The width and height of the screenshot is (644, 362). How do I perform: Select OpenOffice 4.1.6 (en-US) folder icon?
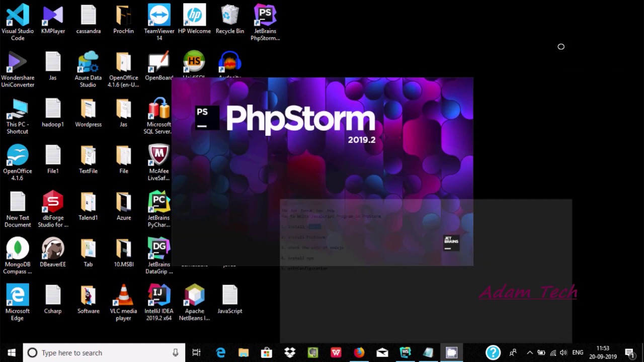[123, 62]
